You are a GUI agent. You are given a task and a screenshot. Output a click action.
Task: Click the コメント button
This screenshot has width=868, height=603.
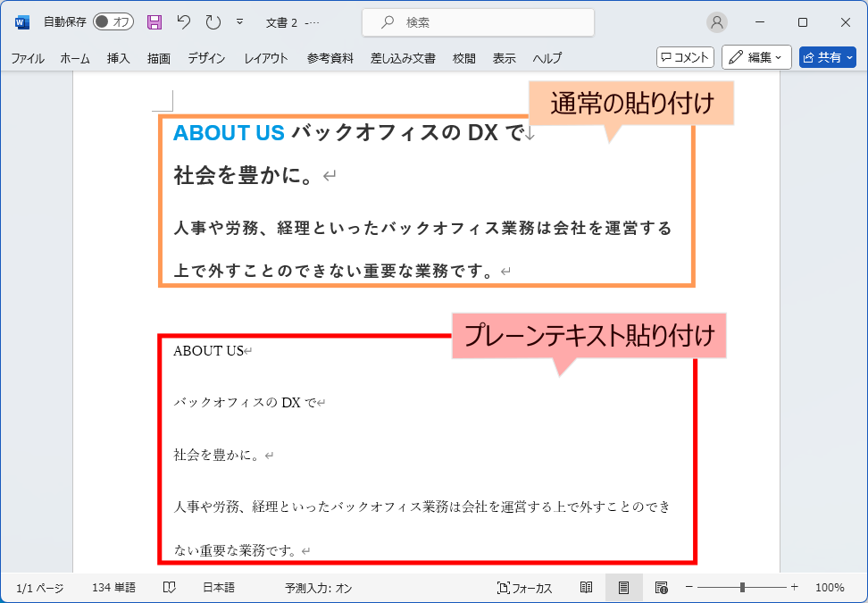click(685, 57)
